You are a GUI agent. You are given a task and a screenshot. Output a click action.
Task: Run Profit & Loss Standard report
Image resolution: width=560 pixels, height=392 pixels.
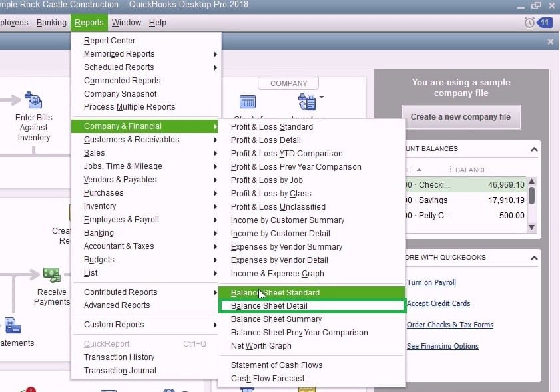pyautogui.click(x=312, y=127)
